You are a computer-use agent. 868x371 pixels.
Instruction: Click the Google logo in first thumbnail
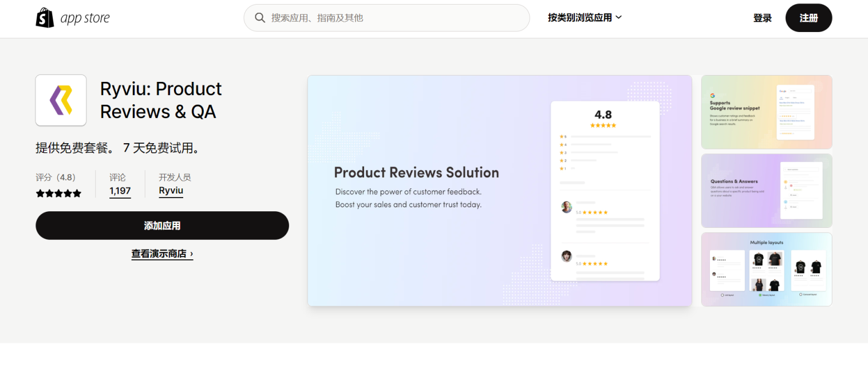(713, 96)
